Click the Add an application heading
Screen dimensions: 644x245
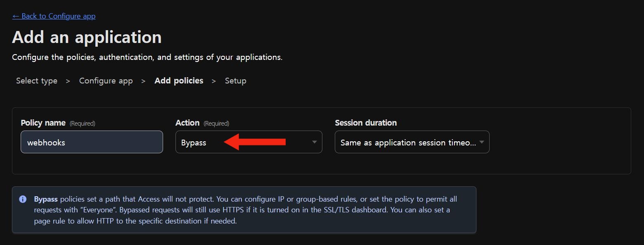tap(87, 37)
